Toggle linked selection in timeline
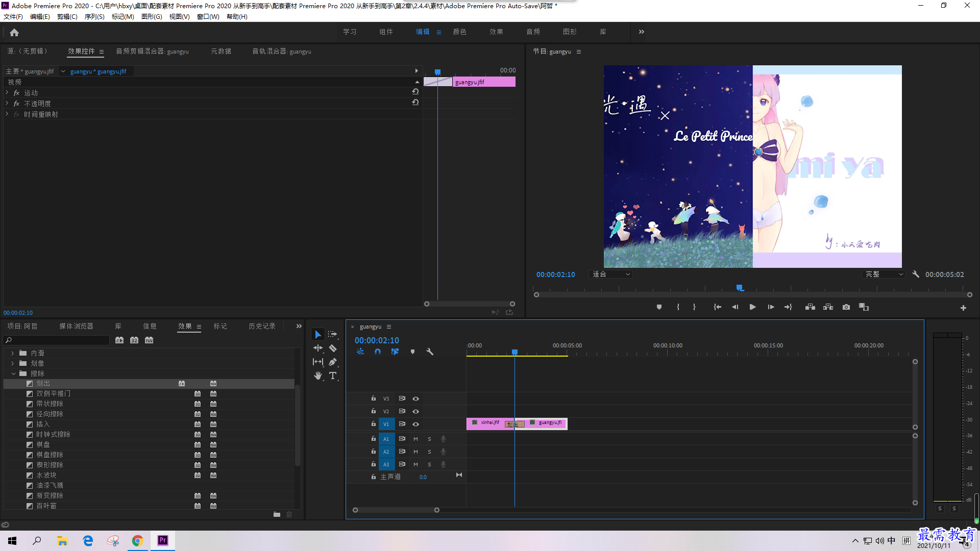This screenshot has width=980, height=551. coord(395,352)
